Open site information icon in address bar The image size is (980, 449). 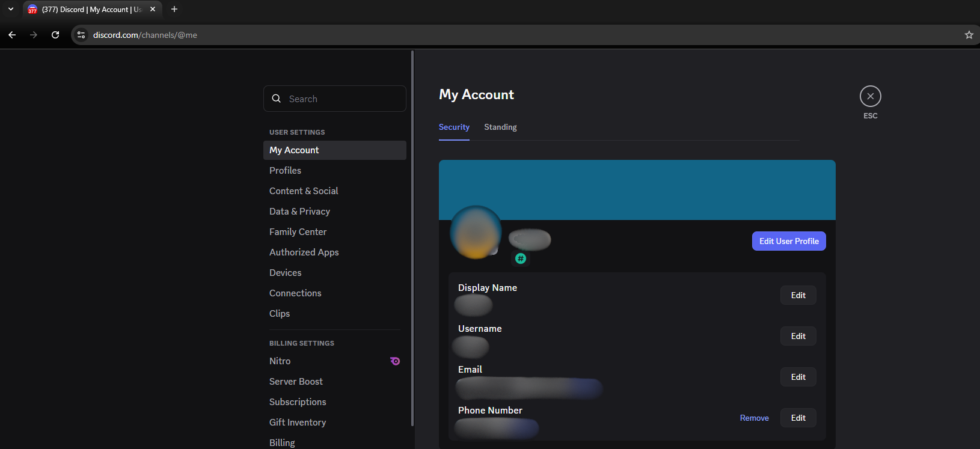point(82,35)
